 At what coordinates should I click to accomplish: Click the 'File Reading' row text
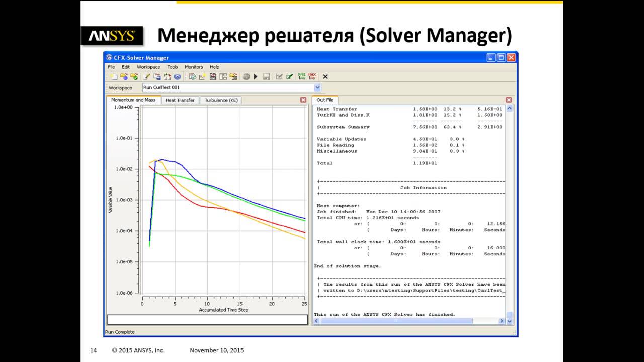336,145
